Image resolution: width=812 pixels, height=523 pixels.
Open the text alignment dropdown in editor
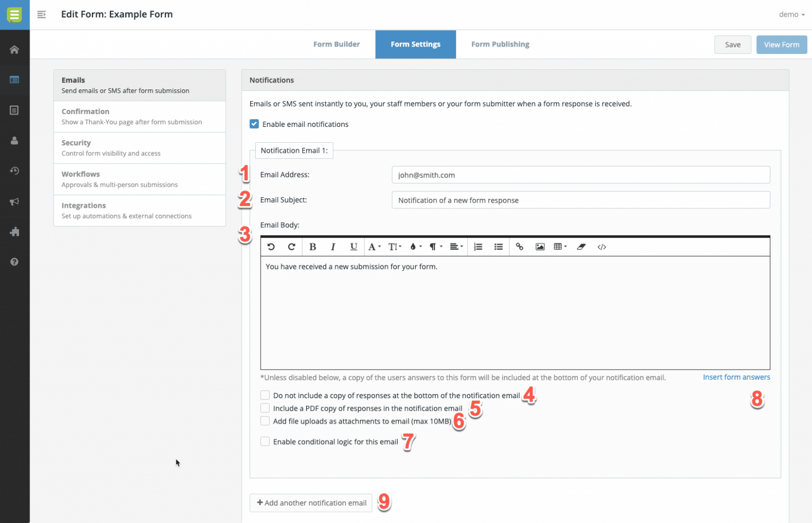[456, 246]
